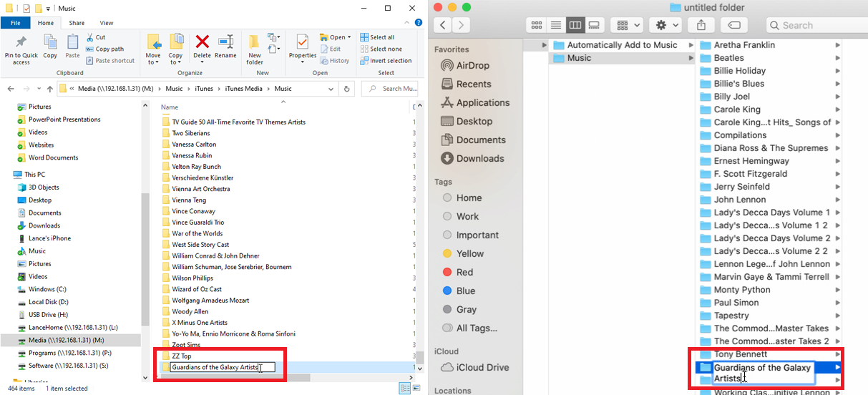
Task: Click the iTunes Media breadcrumb segment
Action: click(243, 89)
